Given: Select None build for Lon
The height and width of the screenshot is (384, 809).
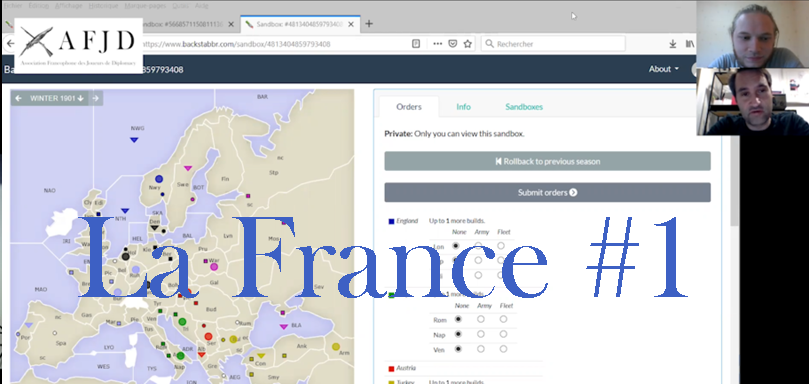Looking at the screenshot, I should tap(455, 246).
